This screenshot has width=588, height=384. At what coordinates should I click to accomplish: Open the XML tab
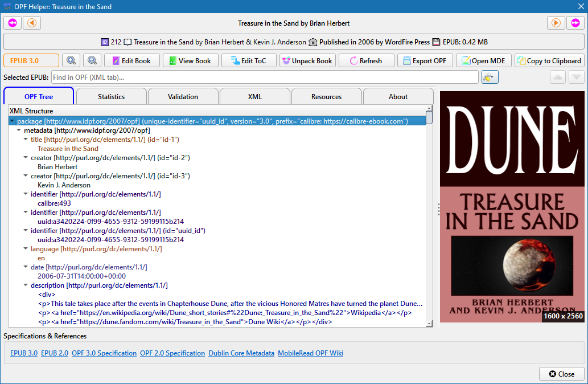coord(254,96)
